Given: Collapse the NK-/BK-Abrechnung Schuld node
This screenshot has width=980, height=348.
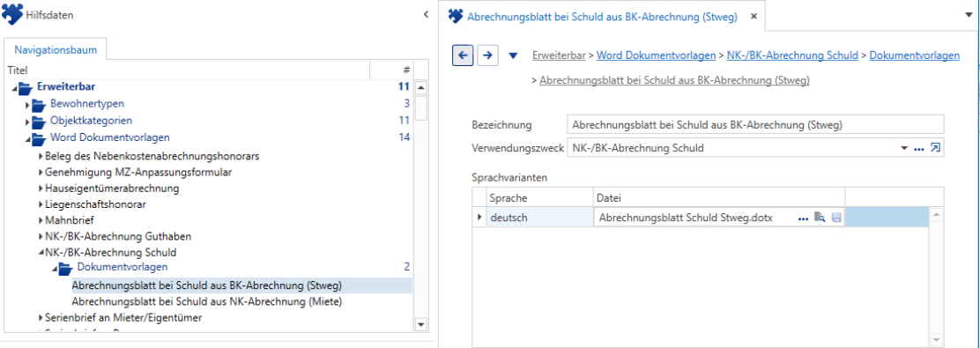Looking at the screenshot, I should 41,253.
